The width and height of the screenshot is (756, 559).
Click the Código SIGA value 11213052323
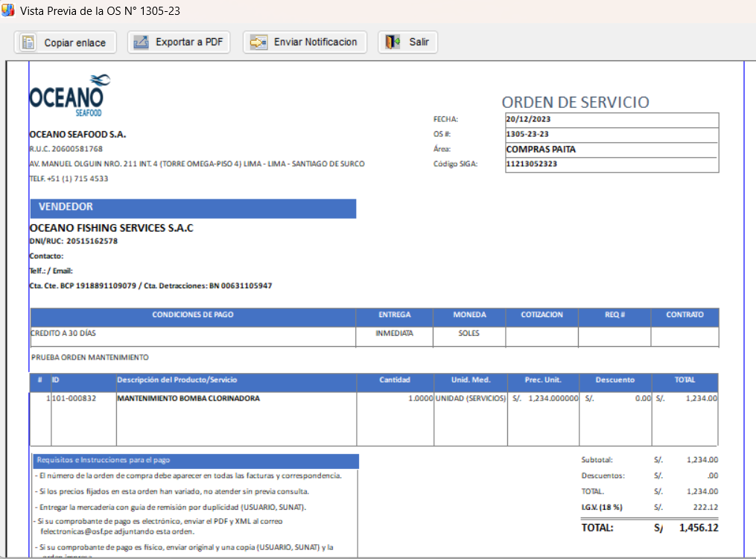coord(531,164)
